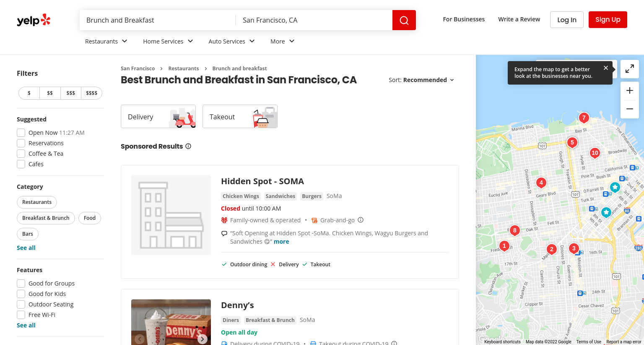Zoom out on the map
This screenshot has width=644, height=345.
pos(629,109)
